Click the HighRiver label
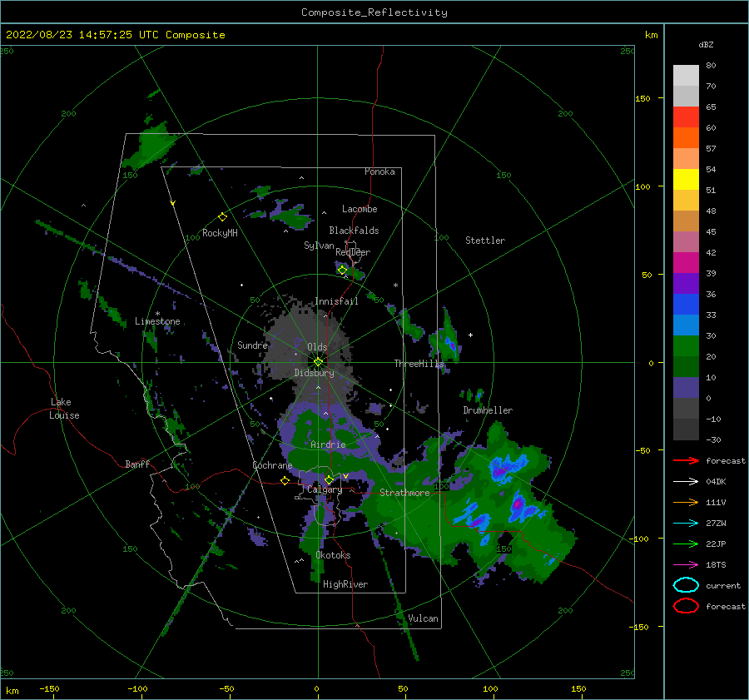Image resolution: width=749 pixels, height=700 pixels. click(x=345, y=584)
